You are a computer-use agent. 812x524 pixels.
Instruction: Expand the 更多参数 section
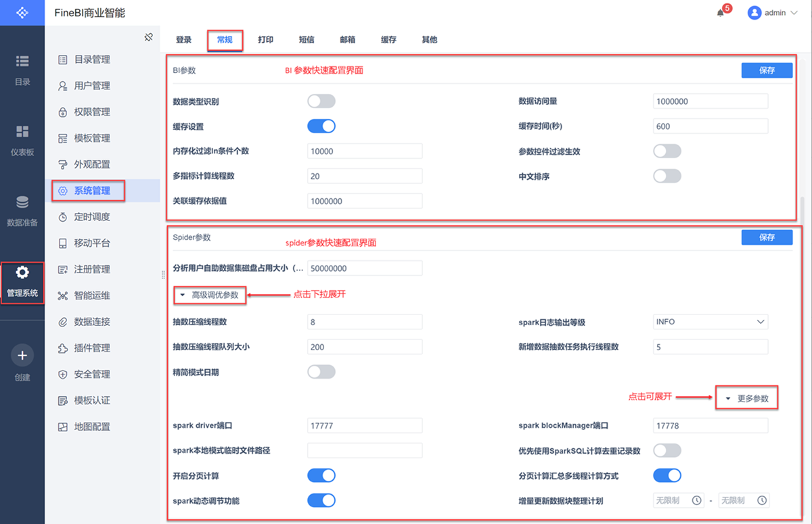coord(746,398)
